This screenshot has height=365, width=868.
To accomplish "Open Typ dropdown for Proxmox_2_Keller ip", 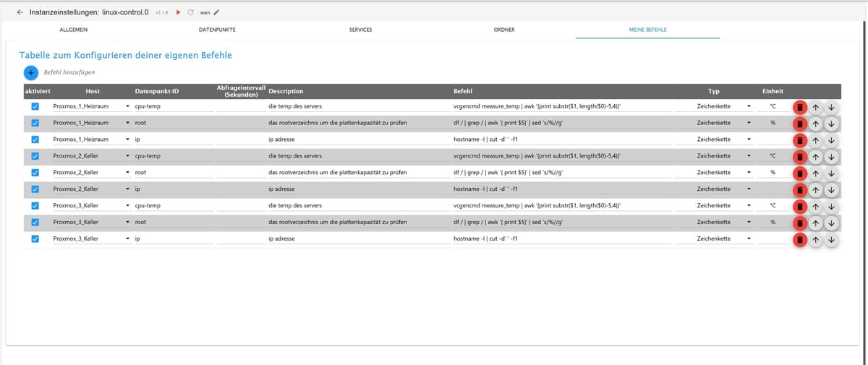I will pyautogui.click(x=714, y=189).
